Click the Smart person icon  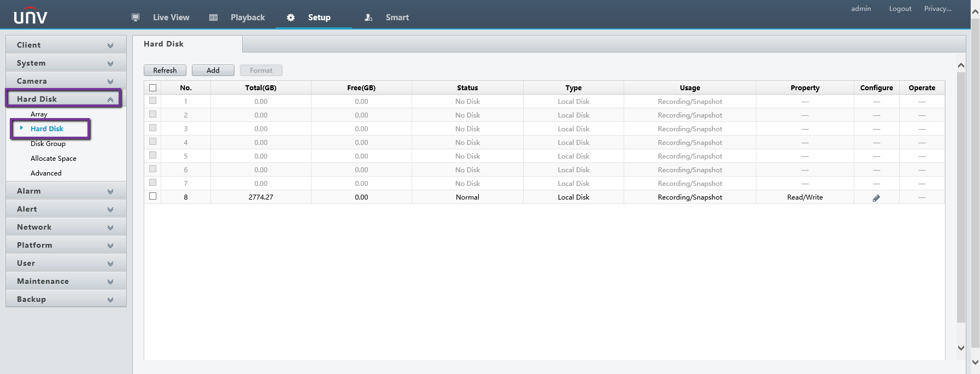[x=368, y=17]
